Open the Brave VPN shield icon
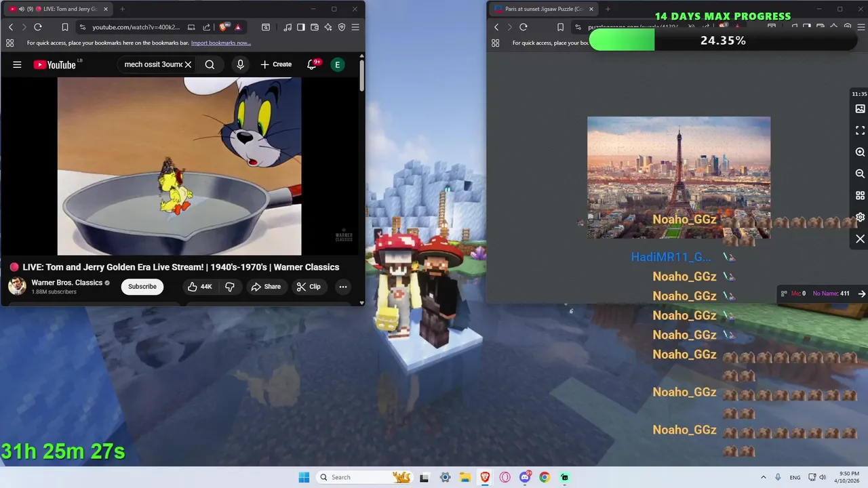 pos(342,27)
